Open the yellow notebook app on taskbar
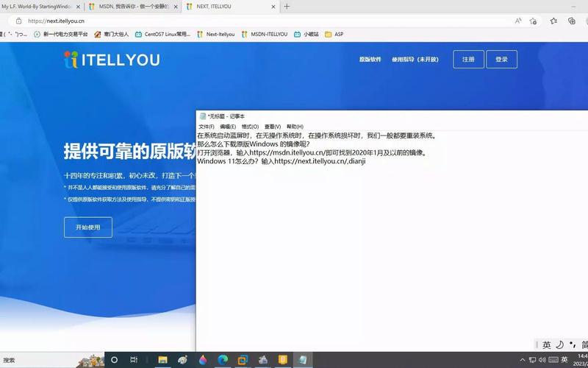The height and width of the screenshot is (368, 588). [x=283, y=360]
